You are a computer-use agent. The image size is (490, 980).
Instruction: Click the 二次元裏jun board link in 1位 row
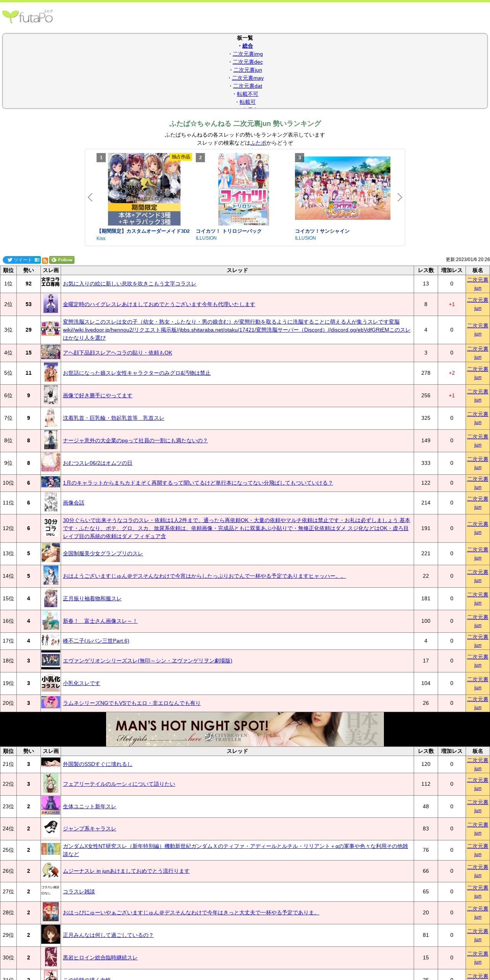point(478,284)
